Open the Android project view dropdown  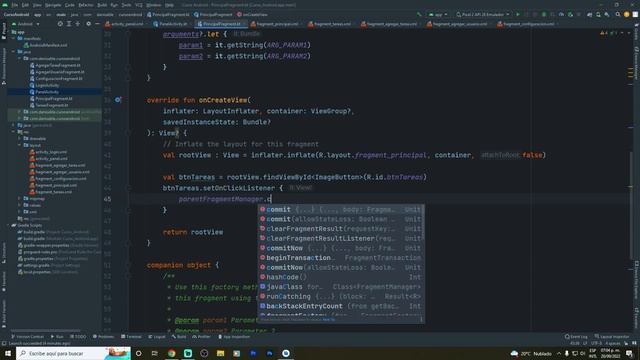(x=26, y=24)
